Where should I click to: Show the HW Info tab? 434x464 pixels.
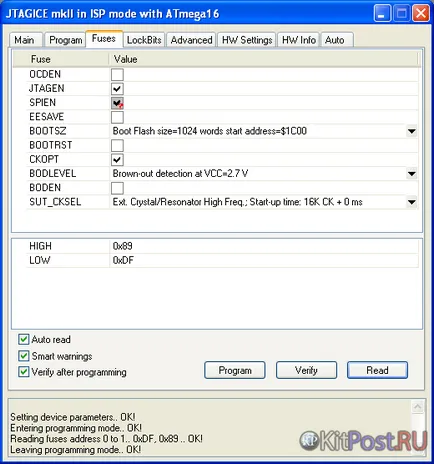pyautogui.click(x=299, y=40)
